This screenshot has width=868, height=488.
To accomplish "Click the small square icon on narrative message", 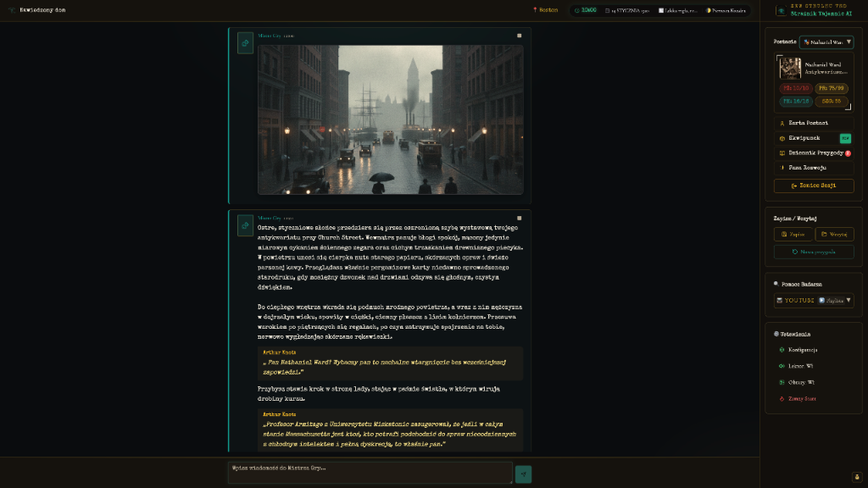I will coord(520,218).
